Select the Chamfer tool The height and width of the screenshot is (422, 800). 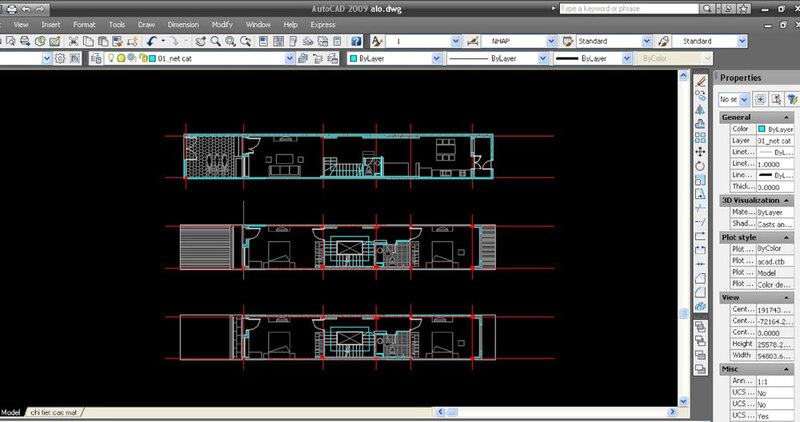click(x=701, y=278)
